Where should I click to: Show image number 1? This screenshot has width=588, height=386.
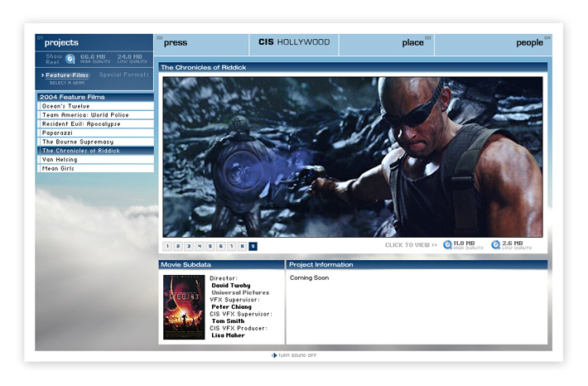(x=167, y=246)
